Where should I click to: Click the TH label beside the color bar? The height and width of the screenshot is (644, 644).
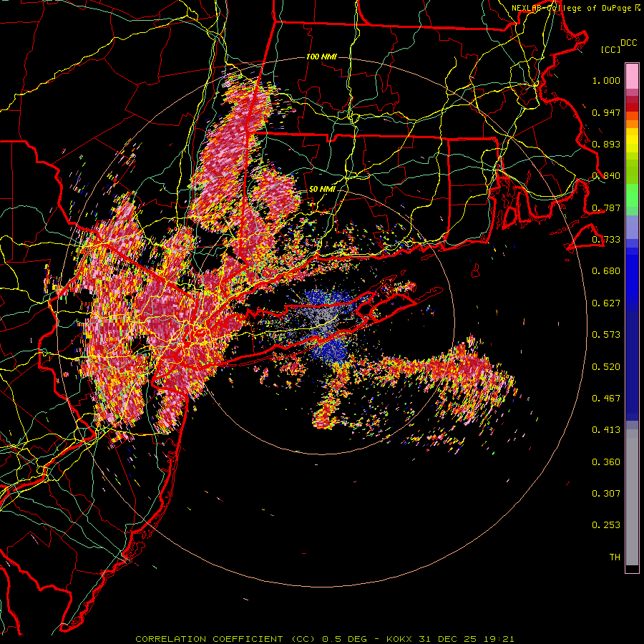(615, 557)
